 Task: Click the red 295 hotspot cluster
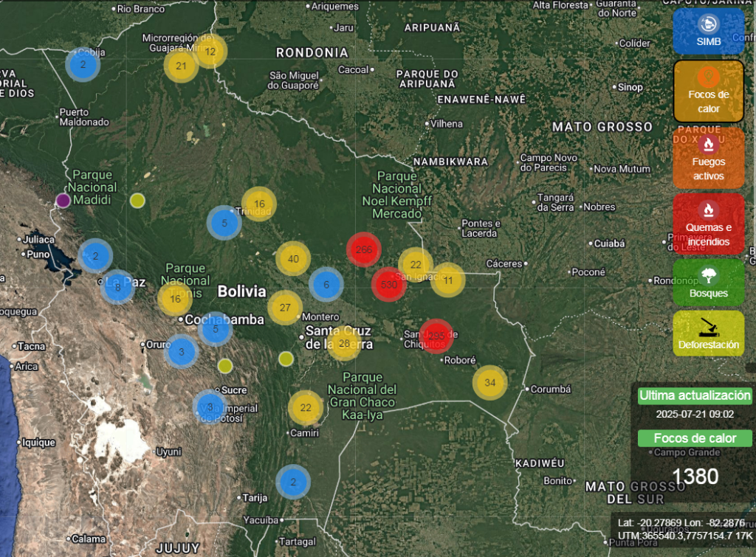(436, 336)
